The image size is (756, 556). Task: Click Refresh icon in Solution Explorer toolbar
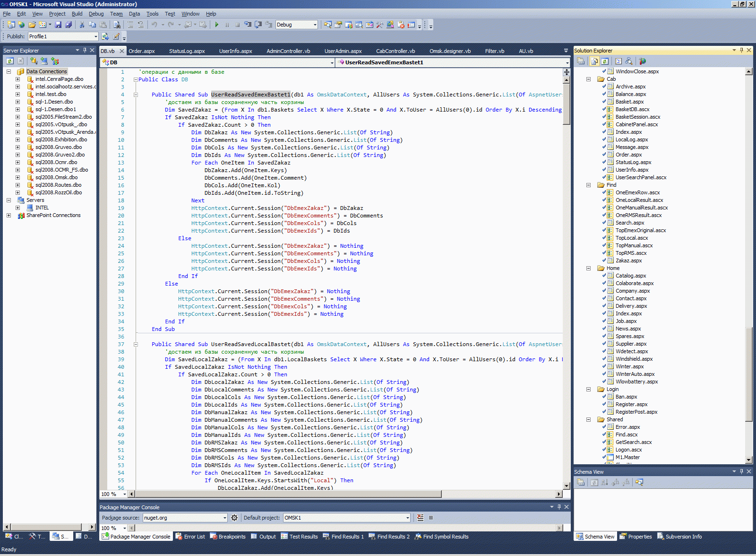click(605, 61)
